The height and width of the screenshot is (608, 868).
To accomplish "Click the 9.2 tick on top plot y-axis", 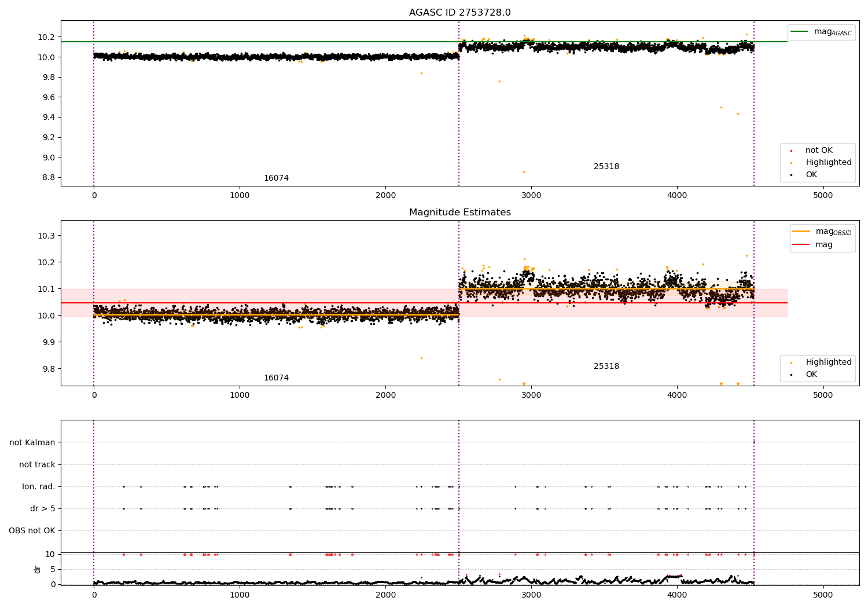I will (49, 137).
